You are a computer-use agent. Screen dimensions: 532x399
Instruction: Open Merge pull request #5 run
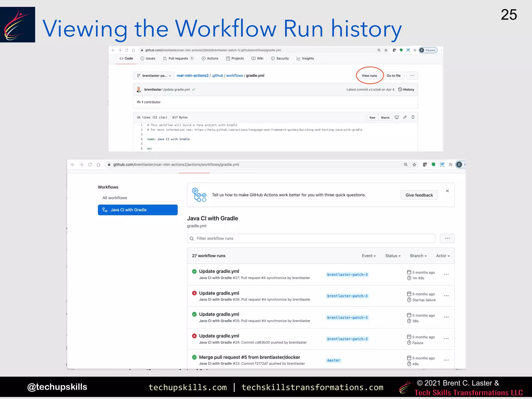pyautogui.click(x=249, y=357)
